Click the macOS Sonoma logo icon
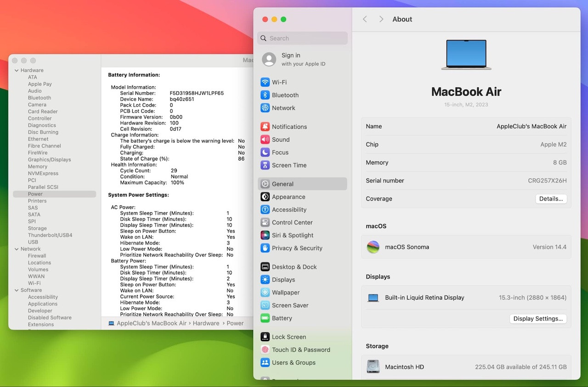 pyautogui.click(x=373, y=247)
